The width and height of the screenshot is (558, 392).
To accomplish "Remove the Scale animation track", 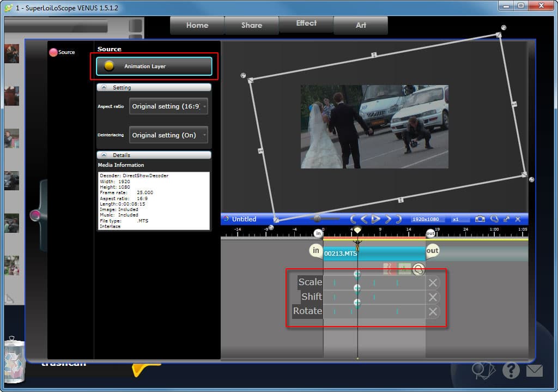I will 433,283.
